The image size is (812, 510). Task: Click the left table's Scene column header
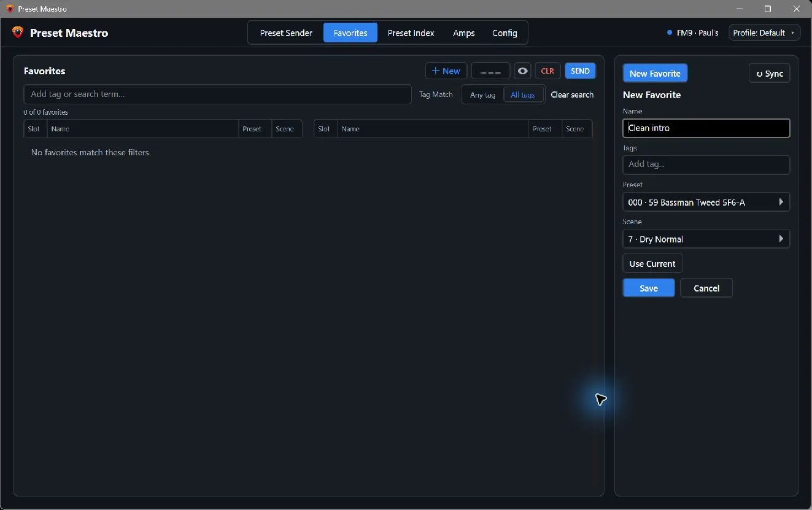pos(286,129)
